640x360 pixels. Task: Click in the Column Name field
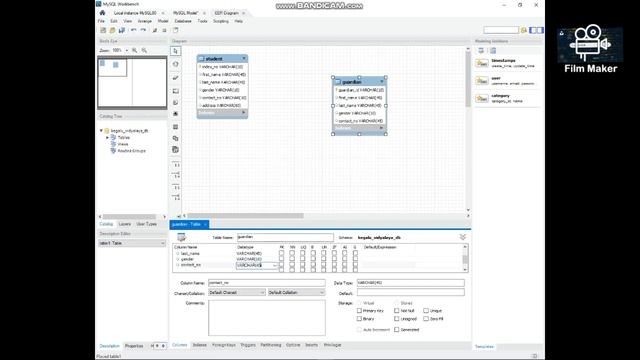[x=267, y=282]
